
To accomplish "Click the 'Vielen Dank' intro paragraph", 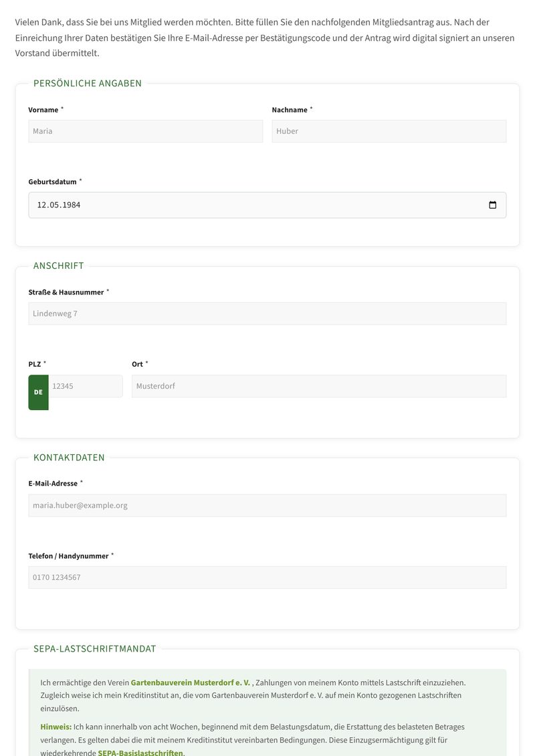I will click(x=265, y=37).
